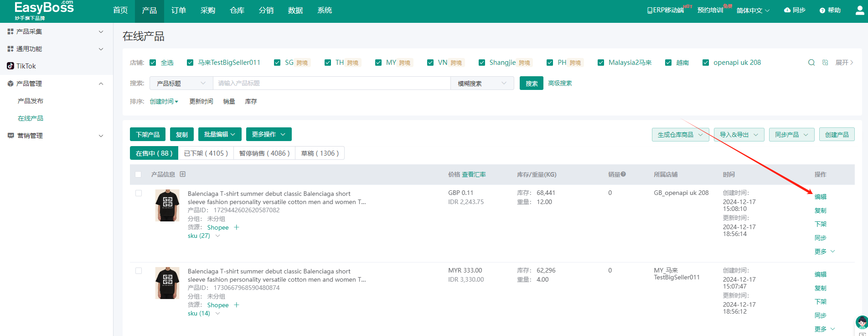This screenshot has height=336, width=868.
Task: Open the 订单 top menu
Action: point(179,10)
